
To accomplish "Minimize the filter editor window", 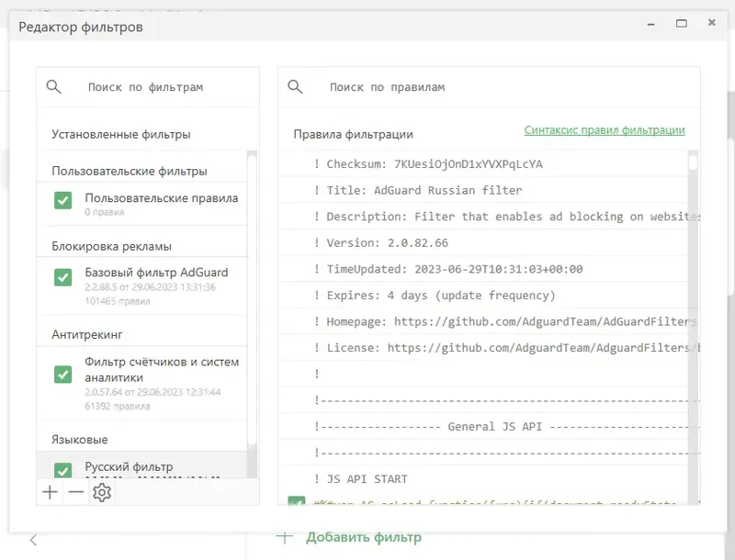I will point(650,22).
